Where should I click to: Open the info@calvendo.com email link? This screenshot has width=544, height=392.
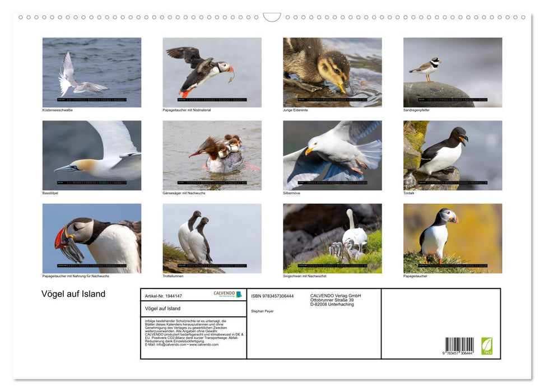tap(171, 344)
